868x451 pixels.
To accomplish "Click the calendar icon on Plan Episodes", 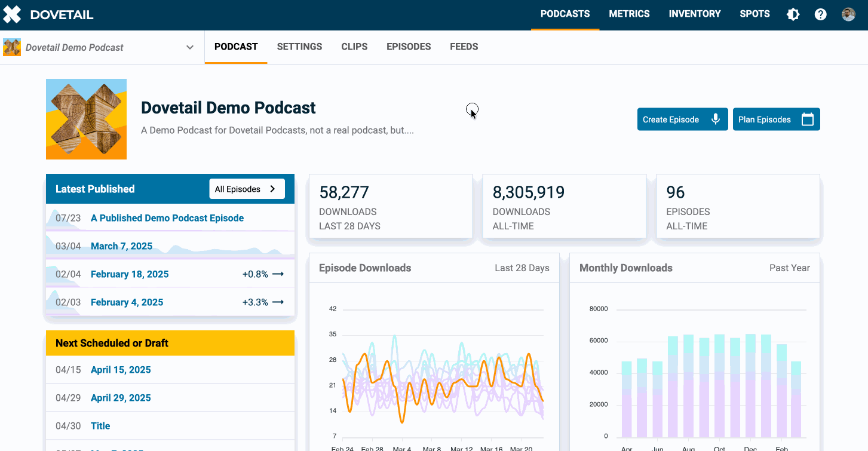I will (808, 119).
